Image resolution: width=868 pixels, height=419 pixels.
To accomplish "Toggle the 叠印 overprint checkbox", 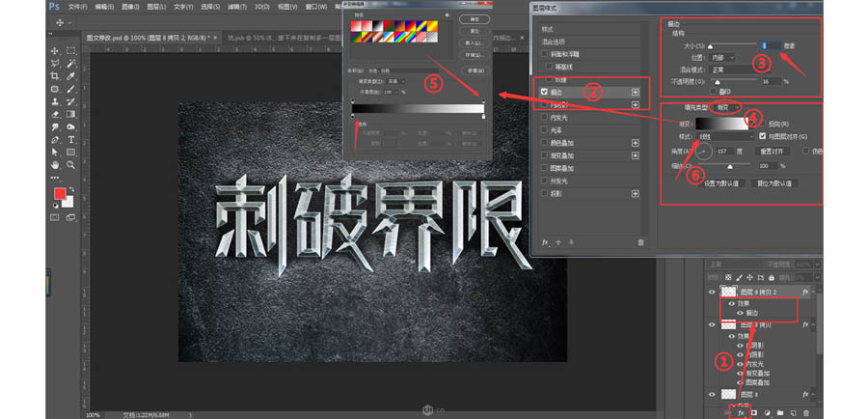I will (714, 91).
